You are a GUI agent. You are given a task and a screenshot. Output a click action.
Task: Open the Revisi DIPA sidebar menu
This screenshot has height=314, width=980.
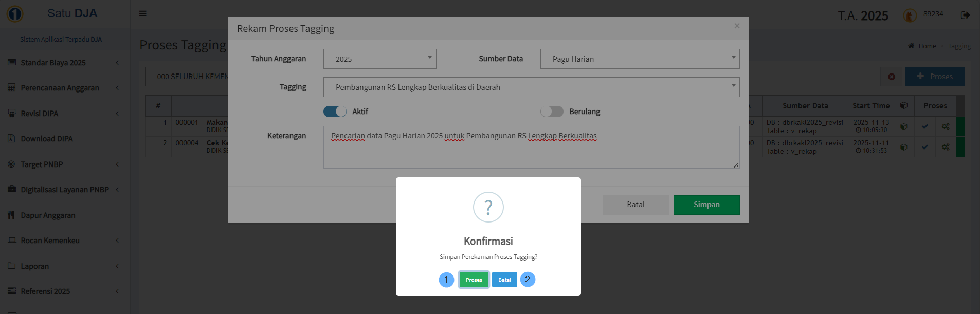pyautogui.click(x=40, y=114)
